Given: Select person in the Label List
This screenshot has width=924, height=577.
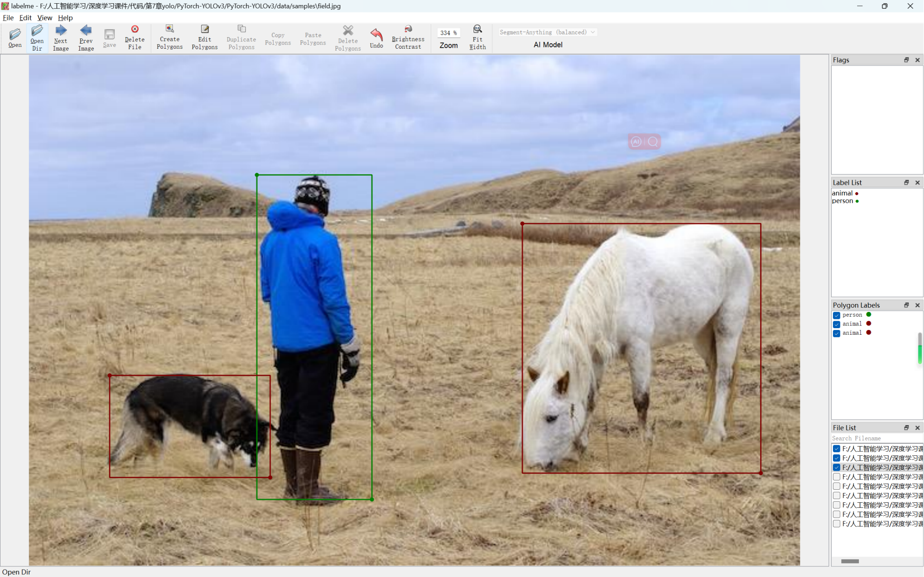Looking at the screenshot, I should 842,201.
